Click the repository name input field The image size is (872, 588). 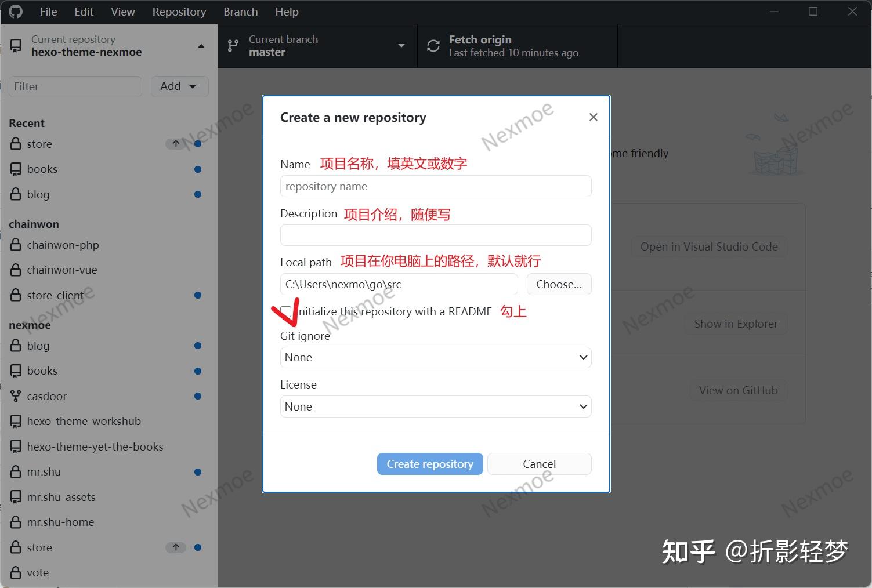436,186
